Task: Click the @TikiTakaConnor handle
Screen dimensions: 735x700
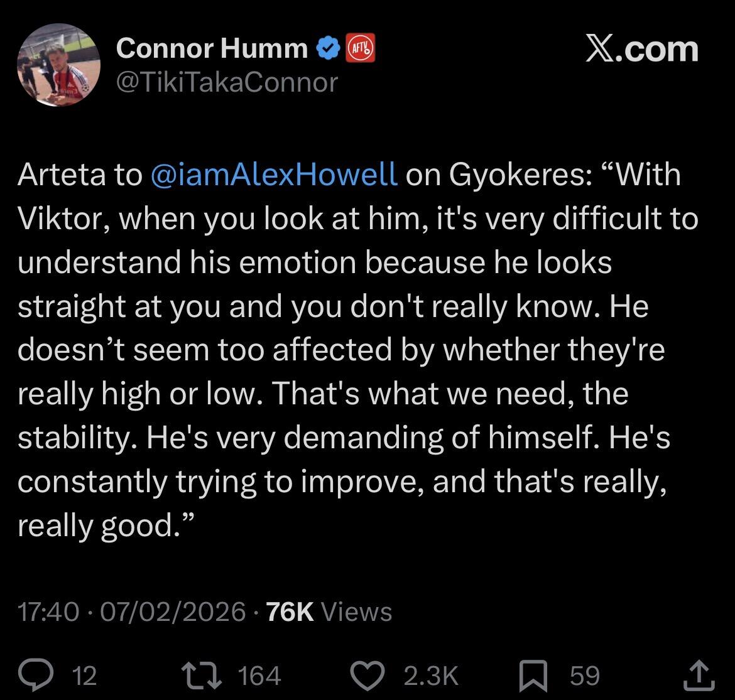Action: pyautogui.click(x=227, y=82)
